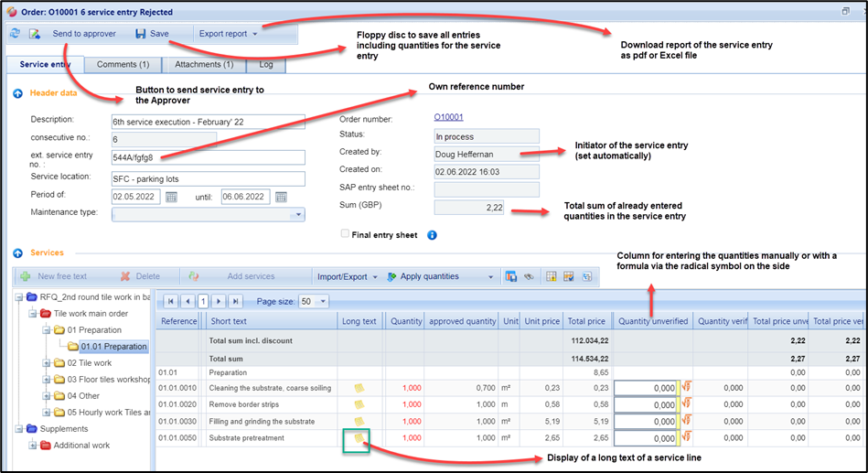
Task: Open the Maintenance type dropdown
Action: click(297, 215)
